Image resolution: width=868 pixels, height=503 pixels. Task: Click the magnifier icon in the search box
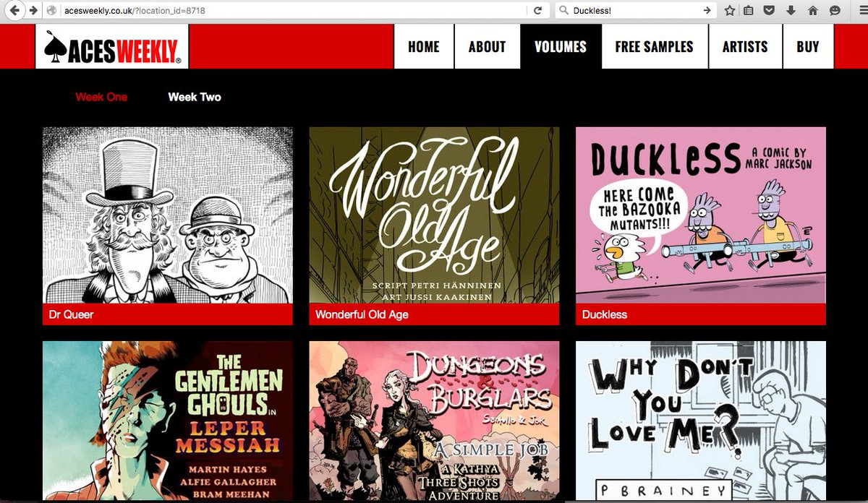pos(563,11)
